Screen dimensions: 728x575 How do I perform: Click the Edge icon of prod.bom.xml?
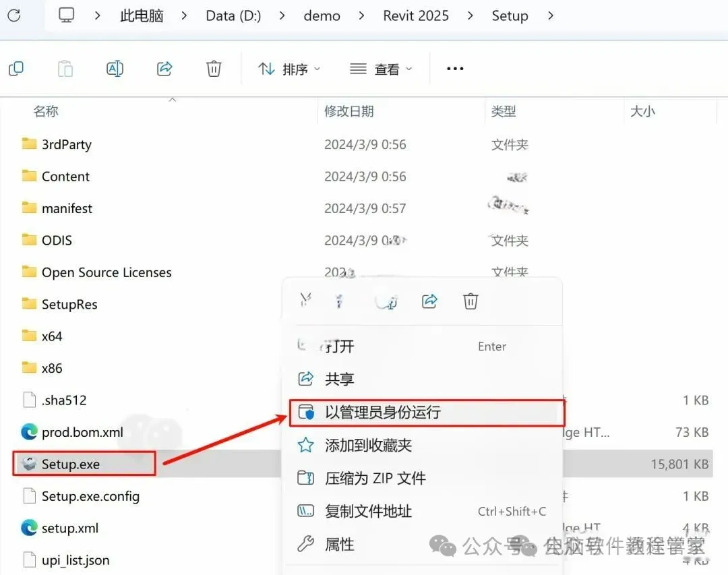tap(29, 432)
